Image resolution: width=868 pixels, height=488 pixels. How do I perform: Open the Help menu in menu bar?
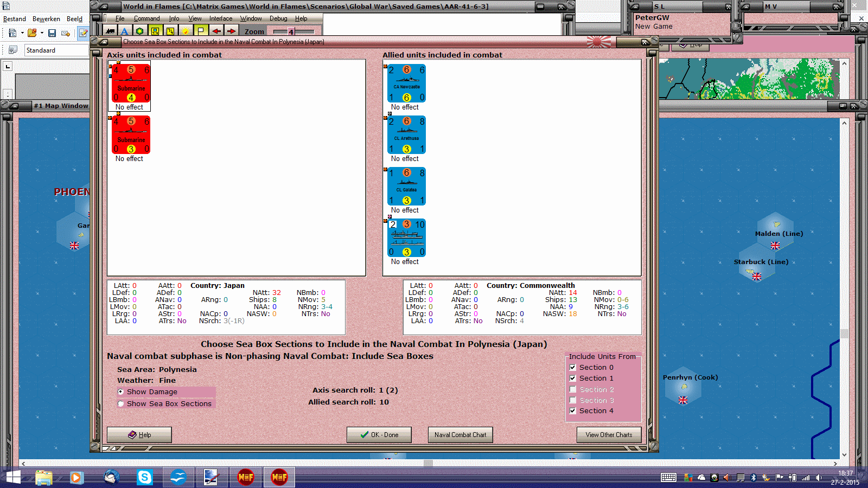pos(301,18)
